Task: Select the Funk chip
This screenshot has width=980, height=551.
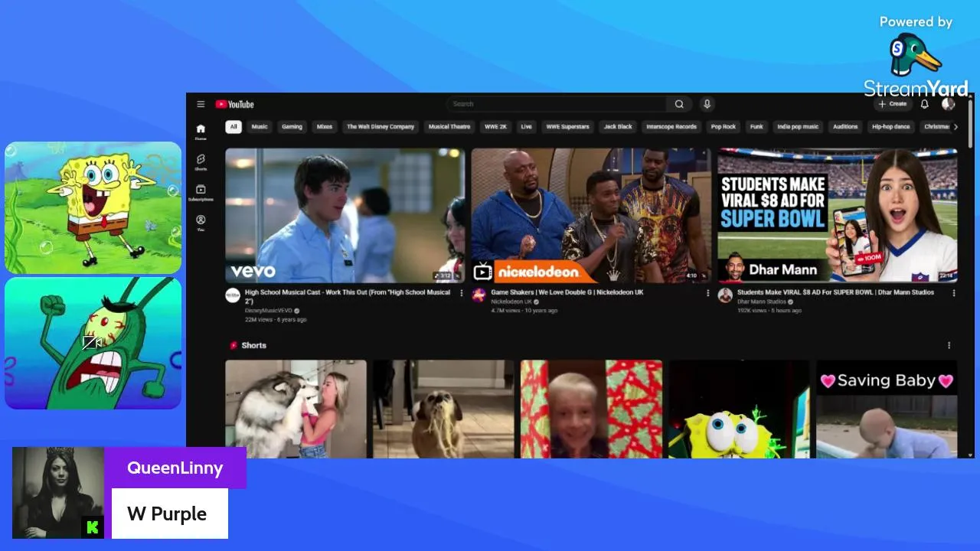Action: [x=756, y=127]
